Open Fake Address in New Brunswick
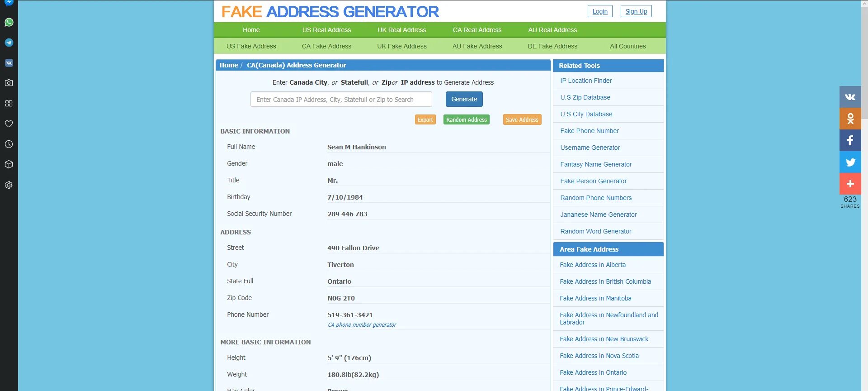Viewport: 868px width, 391px height. coord(604,339)
